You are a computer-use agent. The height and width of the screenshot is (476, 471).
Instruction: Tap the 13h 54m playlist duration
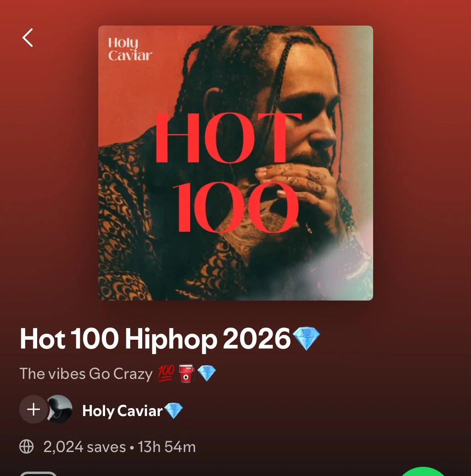pos(167,447)
